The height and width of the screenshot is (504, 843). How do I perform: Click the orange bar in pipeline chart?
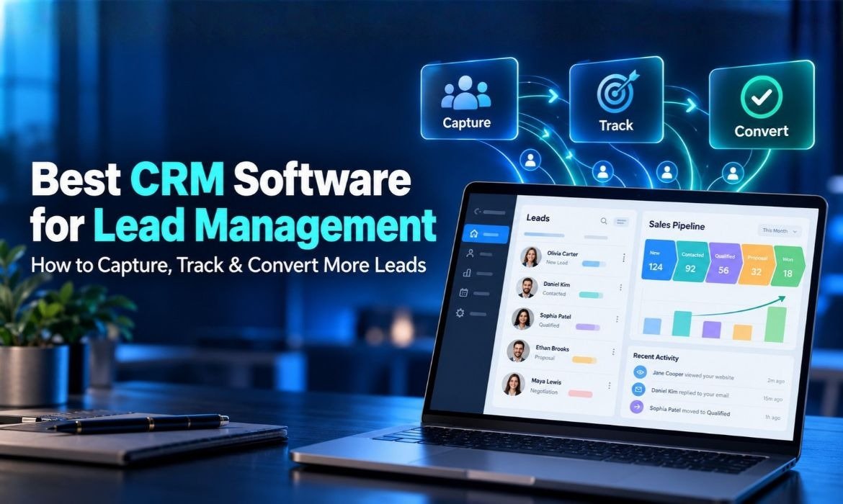(742, 333)
